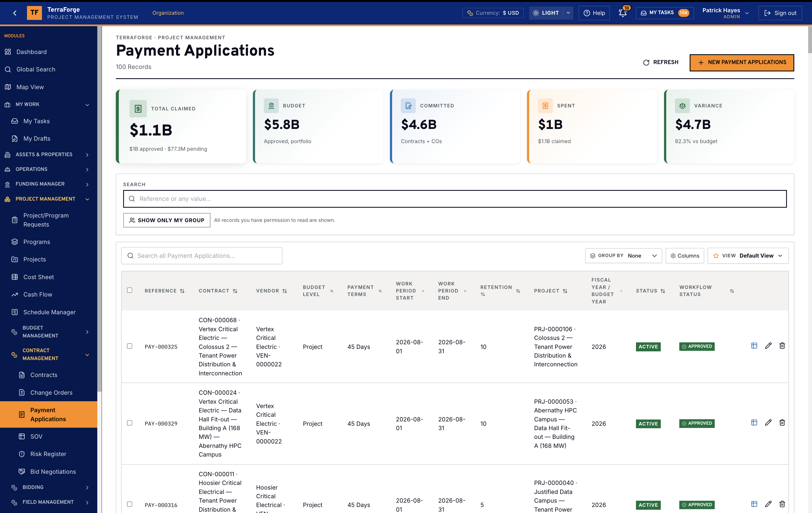Open Dashboard in the sidebar
This screenshot has width=812, height=513.
coord(49,52)
